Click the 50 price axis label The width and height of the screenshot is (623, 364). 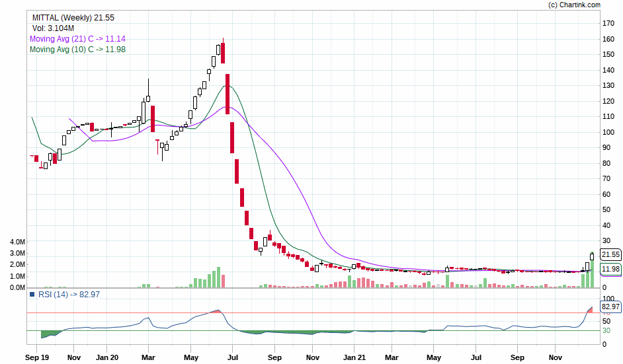606,209
